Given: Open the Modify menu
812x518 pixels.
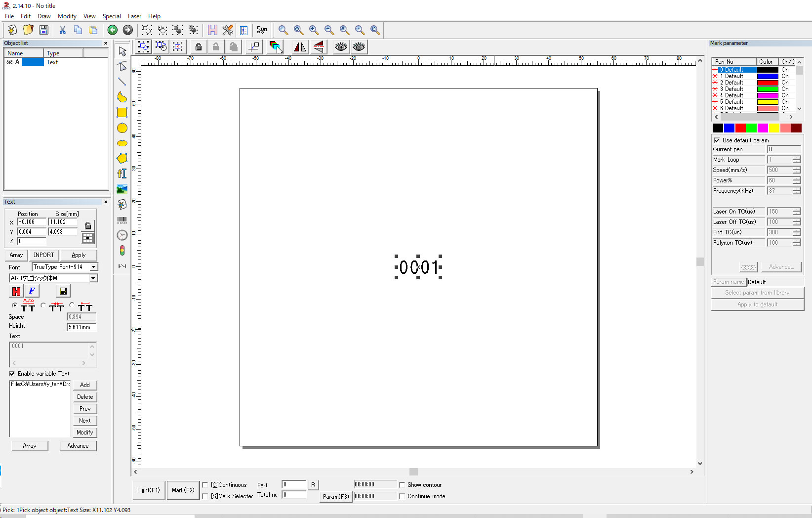Looking at the screenshot, I should pyautogui.click(x=67, y=16).
